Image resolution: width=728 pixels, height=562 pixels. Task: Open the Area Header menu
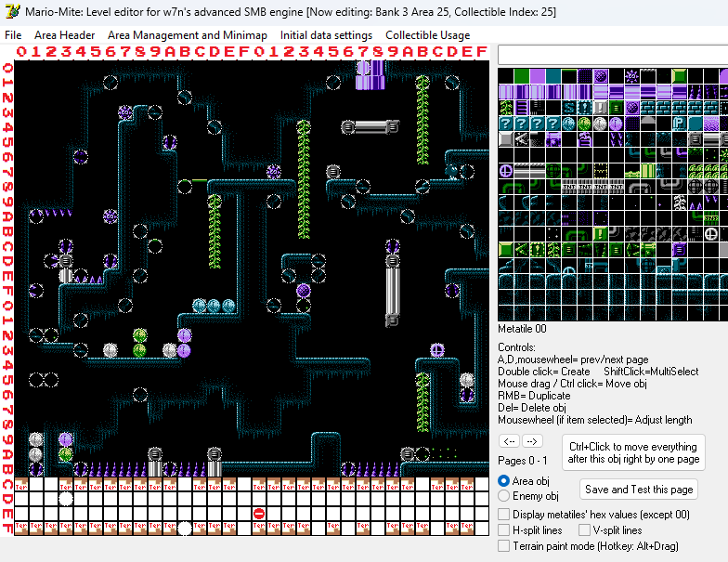pyautogui.click(x=65, y=35)
